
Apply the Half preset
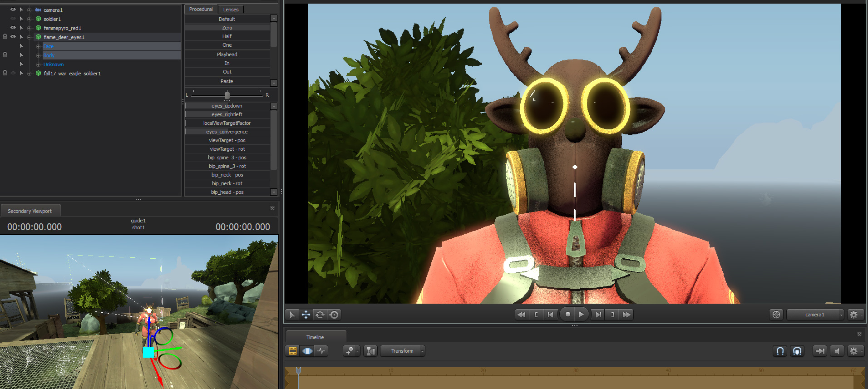(x=227, y=36)
